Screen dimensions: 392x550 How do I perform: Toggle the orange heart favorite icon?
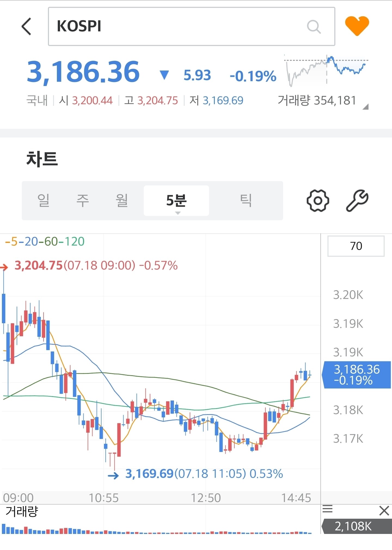[357, 26]
